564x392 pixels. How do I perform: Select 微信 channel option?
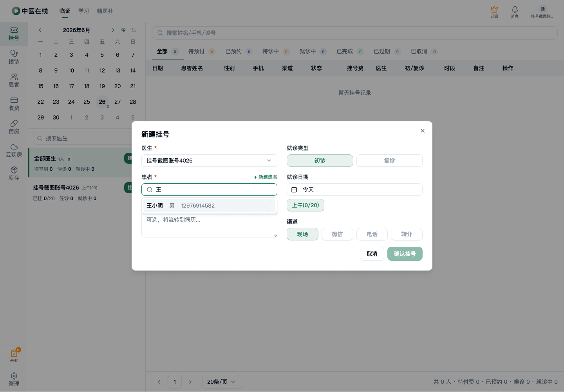coord(337,234)
